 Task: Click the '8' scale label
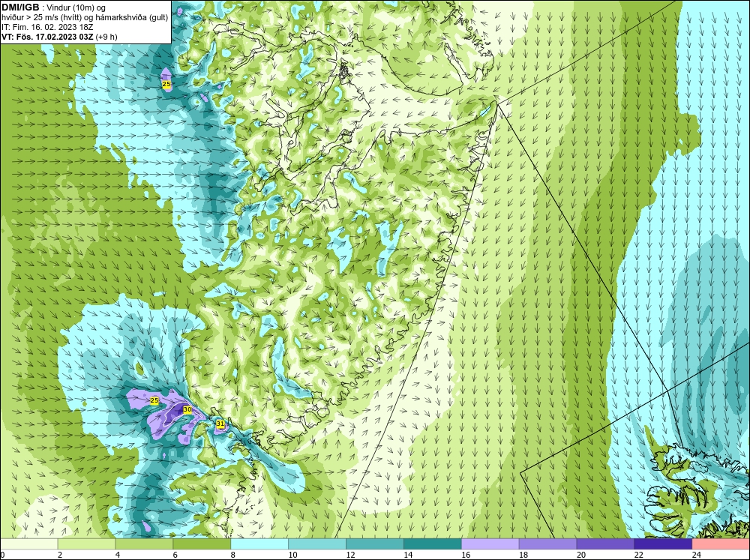tap(233, 555)
